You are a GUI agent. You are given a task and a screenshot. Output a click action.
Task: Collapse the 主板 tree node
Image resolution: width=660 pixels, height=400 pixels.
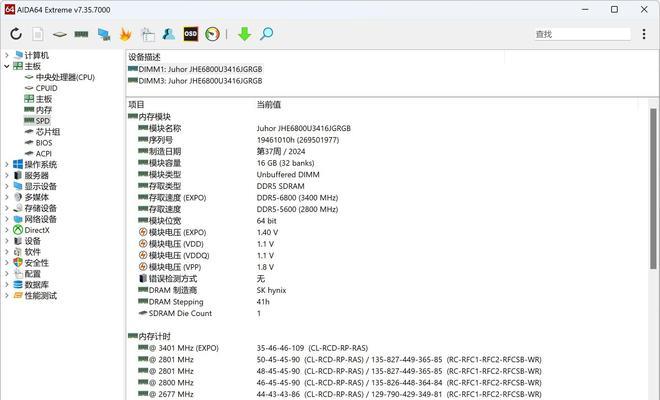coord(6,66)
